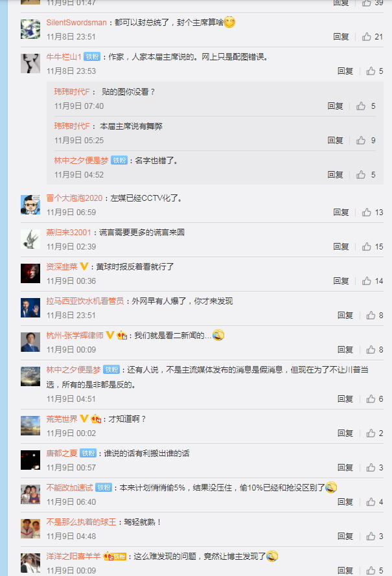Click thumbs-up on 燕归来32001's comment
The width and height of the screenshot is (392, 576).
(x=367, y=246)
